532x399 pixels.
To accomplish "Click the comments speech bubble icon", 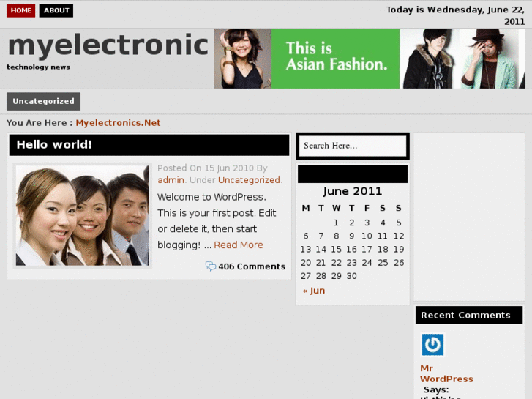I will (x=211, y=266).
